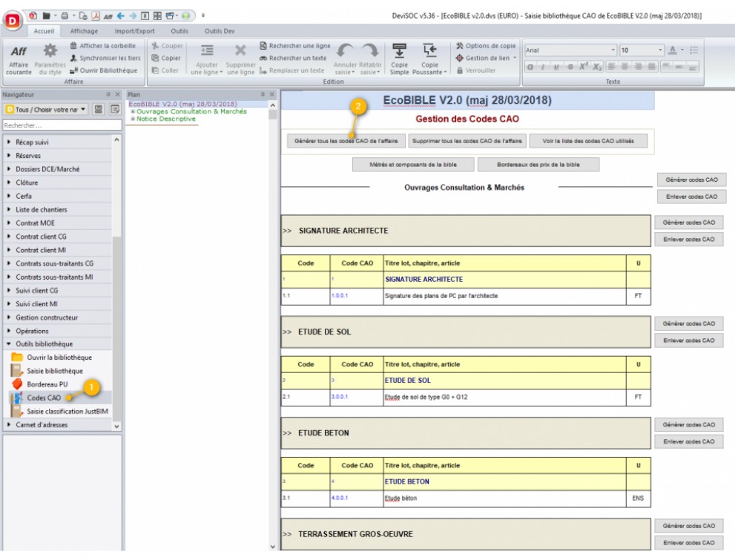735x560 pixels.
Task: Click the Verrouiller padlock icon
Action: point(460,70)
